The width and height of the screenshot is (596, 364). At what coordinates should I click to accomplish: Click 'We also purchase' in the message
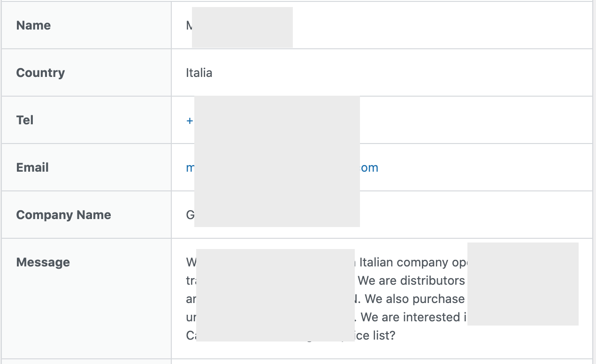415,299
